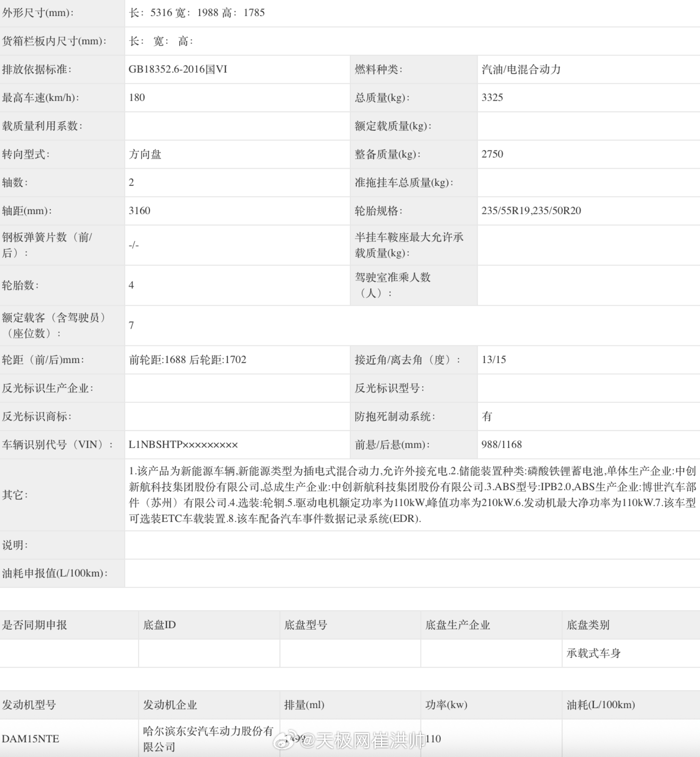
Task: Select curb weight value 2750
Action: point(492,154)
